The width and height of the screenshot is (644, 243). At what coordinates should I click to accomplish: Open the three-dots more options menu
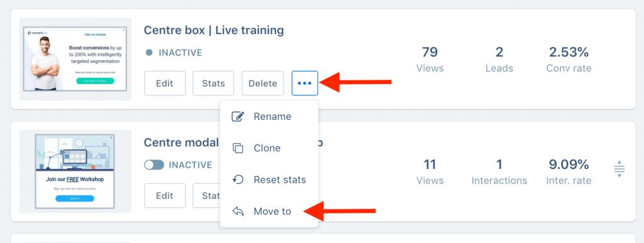[x=305, y=83]
